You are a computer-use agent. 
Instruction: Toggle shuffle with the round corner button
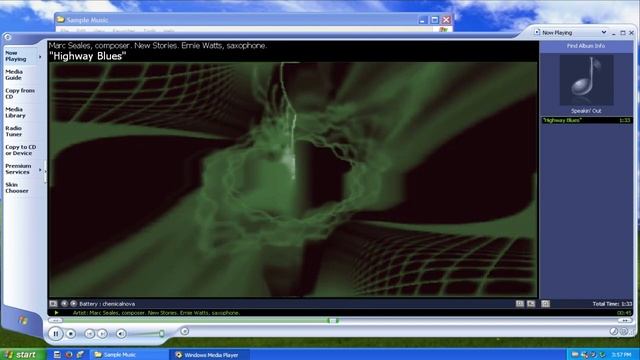(613, 331)
